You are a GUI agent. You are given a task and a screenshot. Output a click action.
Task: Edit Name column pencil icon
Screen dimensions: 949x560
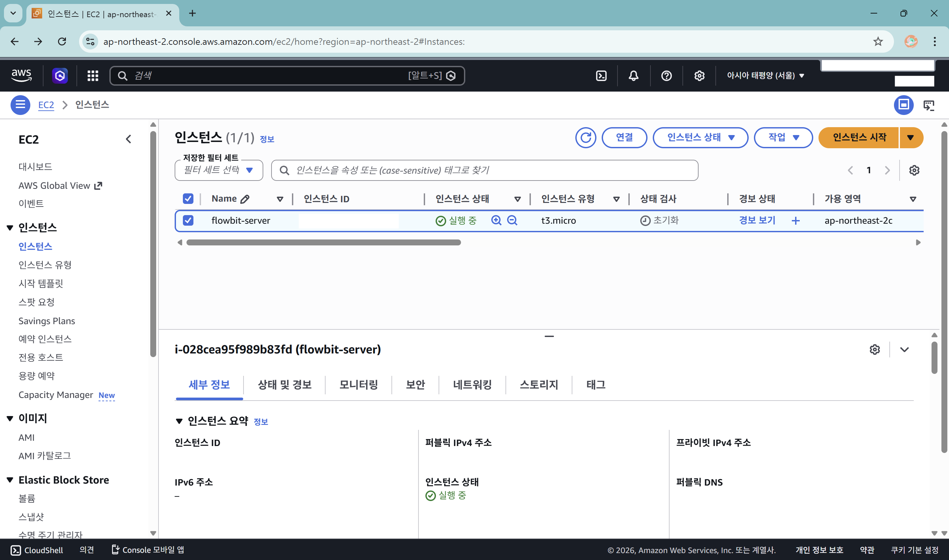point(245,199)
